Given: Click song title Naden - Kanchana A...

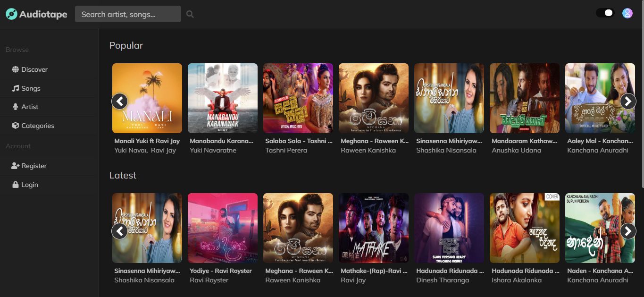Looking at the screenshot, I should tap(600, 271).
